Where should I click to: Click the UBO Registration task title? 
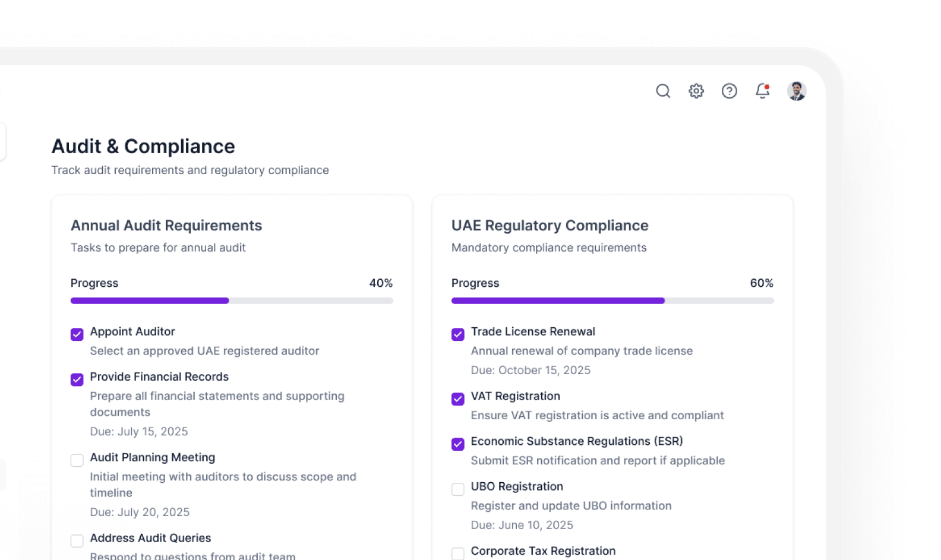click(517, 486)
